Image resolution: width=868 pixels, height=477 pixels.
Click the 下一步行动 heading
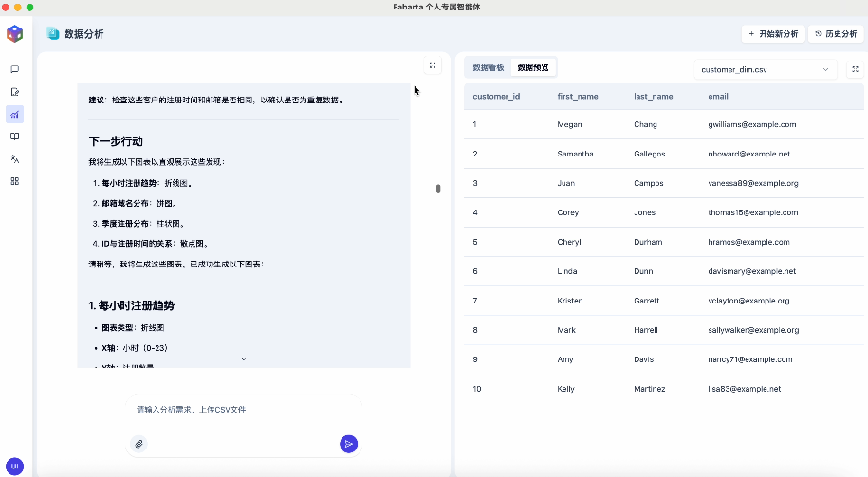click(x=116, y=141)
